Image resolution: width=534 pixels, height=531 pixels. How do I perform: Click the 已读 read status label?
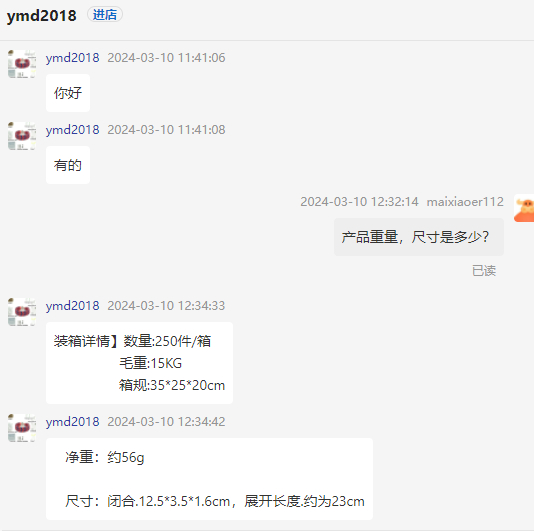(484, 271)
